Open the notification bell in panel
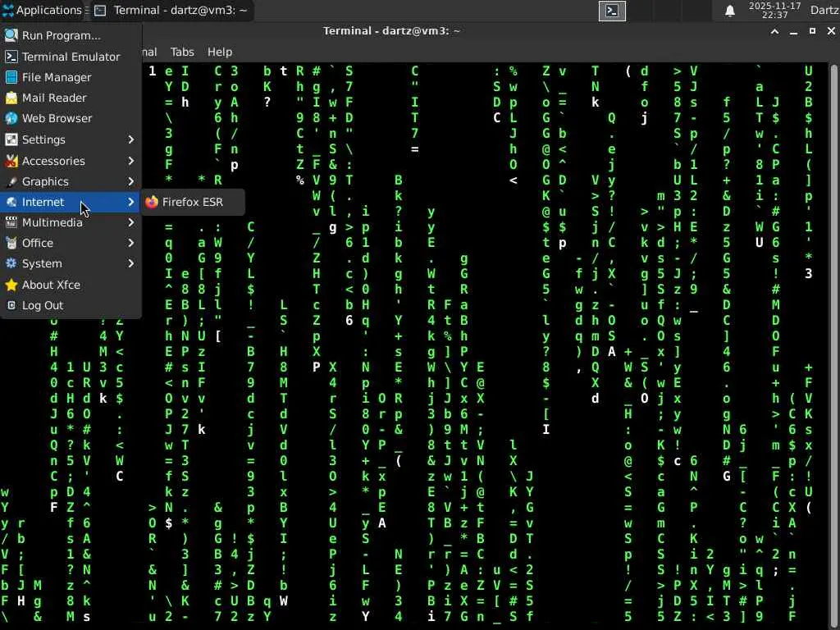Viewport: 840px width, 630px height. coord(729,11)
